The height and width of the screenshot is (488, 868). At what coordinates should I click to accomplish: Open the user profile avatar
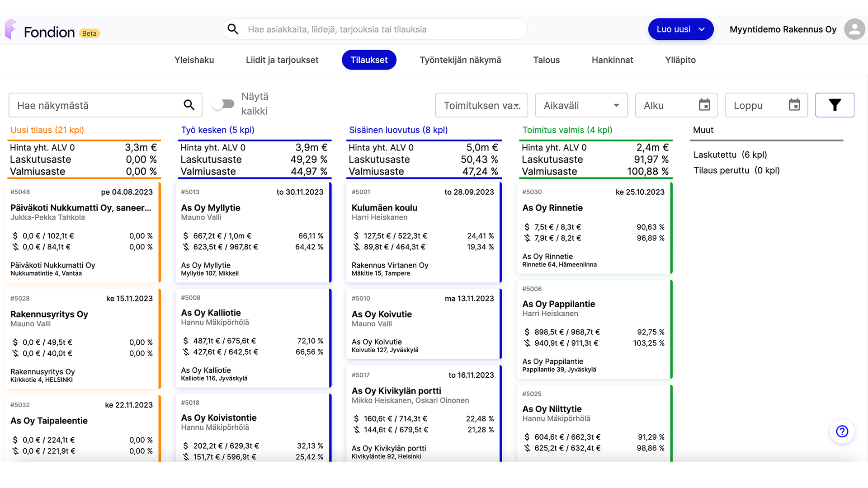coord(854,29)
